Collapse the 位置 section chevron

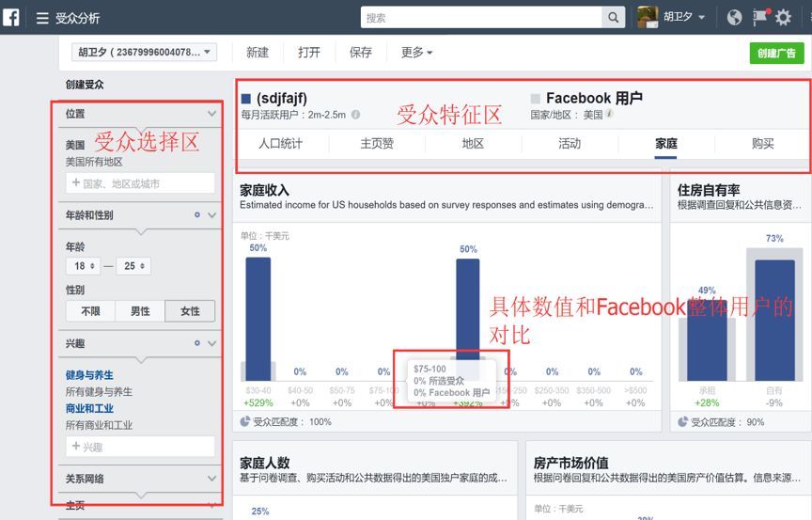point(211,114)
